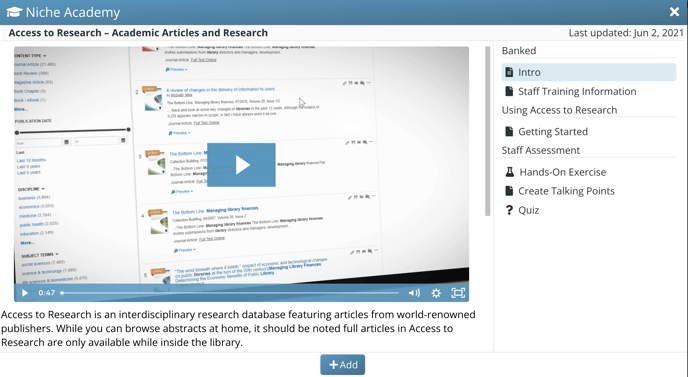The image size is (688, 377).
Task: Click the content pane vertical scrollbar
Action: click(487, 131)
